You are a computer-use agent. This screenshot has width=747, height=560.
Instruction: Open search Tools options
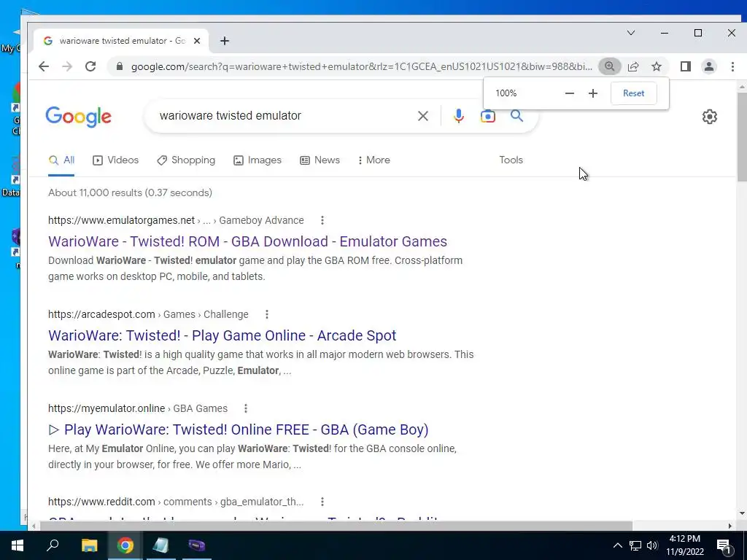pyautogui.click(x=511, y=160)
